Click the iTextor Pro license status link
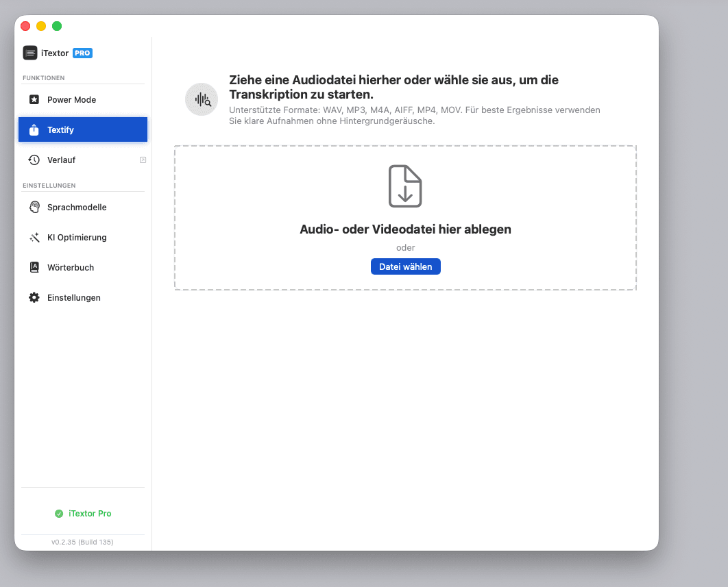The image size is (728, 587). (83, 514)
